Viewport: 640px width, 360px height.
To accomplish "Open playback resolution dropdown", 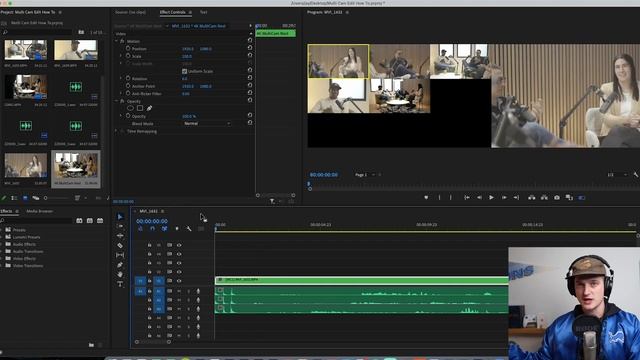I will click(x=617, y=175).
